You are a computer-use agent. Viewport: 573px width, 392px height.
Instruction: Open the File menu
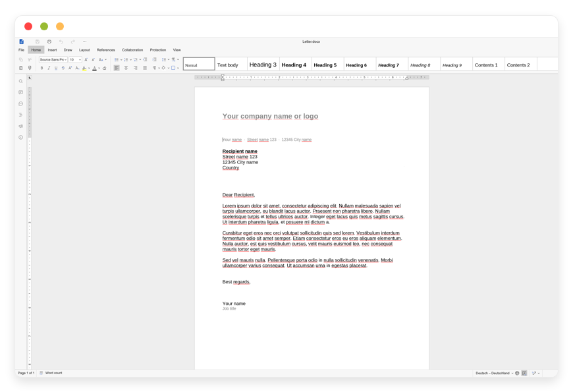(22, 50)
